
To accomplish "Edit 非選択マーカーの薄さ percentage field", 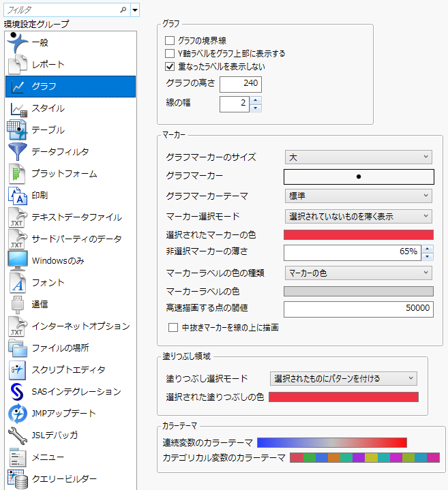I will click(x=353, y=253).
